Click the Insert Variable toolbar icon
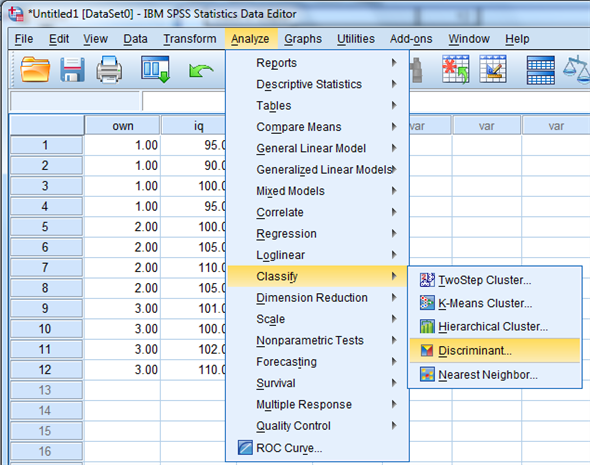The height and width of the screenshot is (465, 590). pyautogui.click(x=493, y=69)
